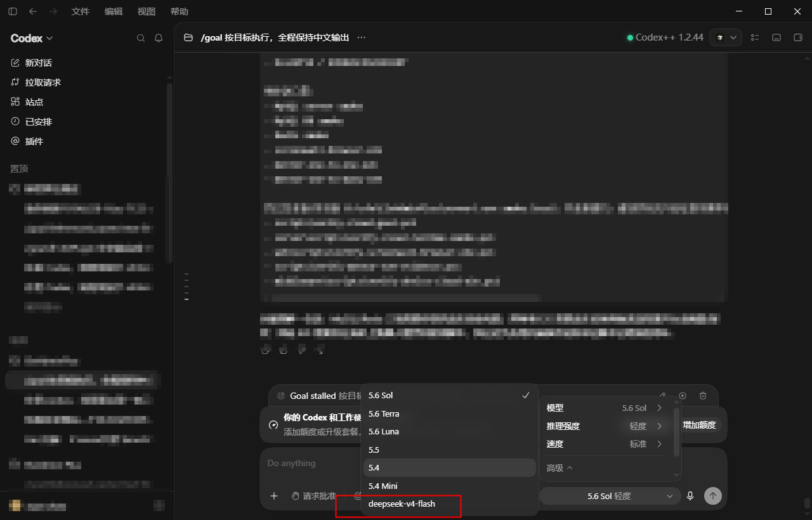This screenshot has width=812, height=520.
Task: Open notifications bell icon
Action: click(x=159, y=38)
